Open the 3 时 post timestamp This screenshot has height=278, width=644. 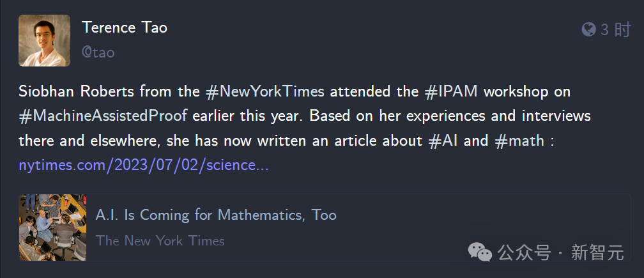(615, 29)
